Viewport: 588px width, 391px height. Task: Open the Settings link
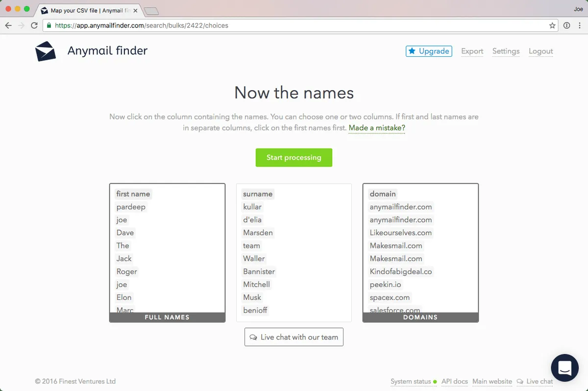point(506,51)
